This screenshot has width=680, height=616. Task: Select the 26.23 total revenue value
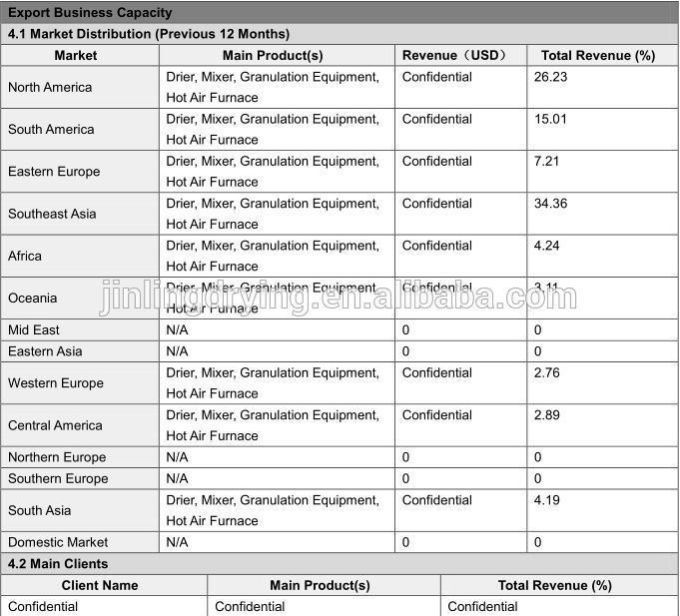coord(550,77)
